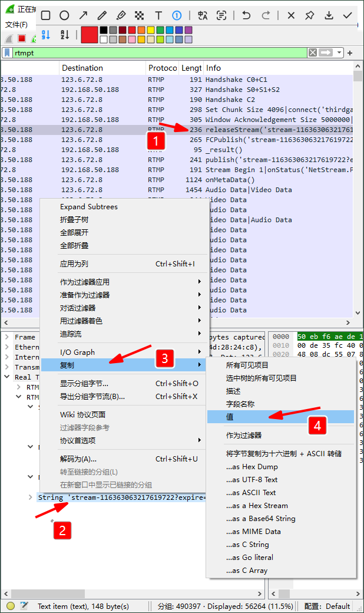The image size is (364, 613).
Task: Click '...as a Hex Stream' option
Action: tap(257, 506)
